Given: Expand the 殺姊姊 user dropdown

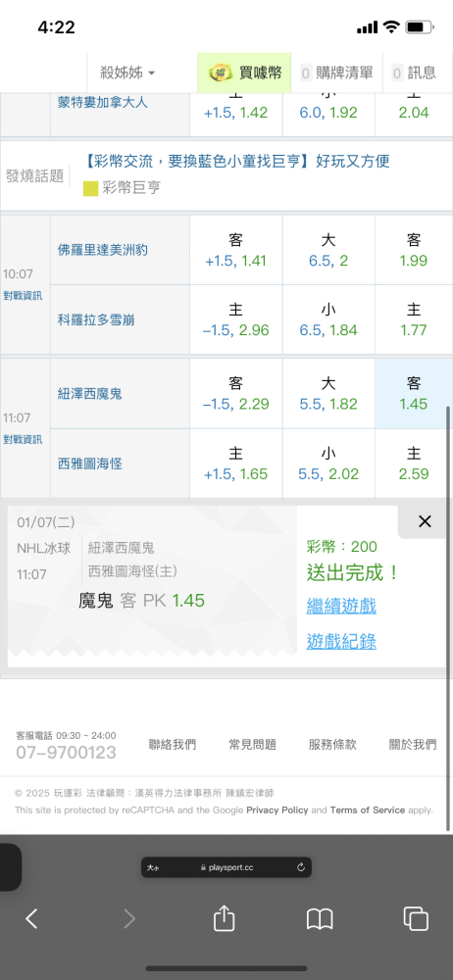Looking at the screenshot, I should tap(127, 73).
